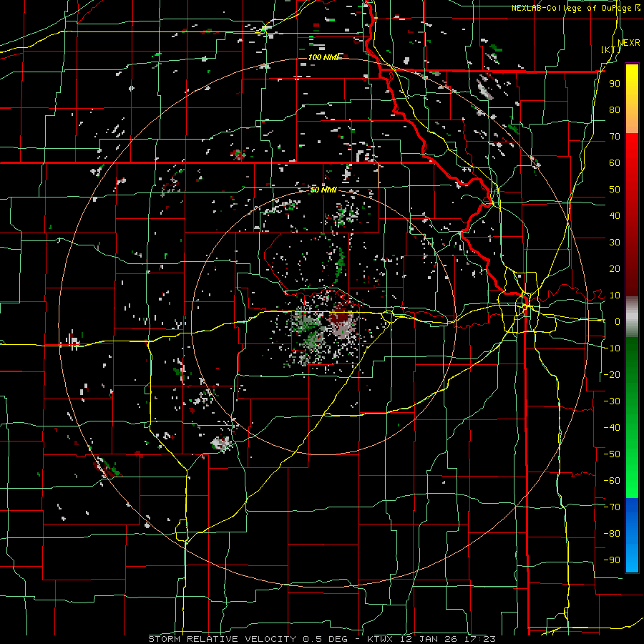
Task: Click the NEXR label at the top right
Action: [629, 43]
